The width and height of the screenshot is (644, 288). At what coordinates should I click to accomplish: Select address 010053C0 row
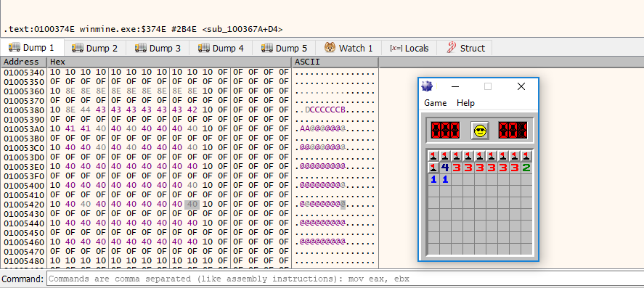189,148
